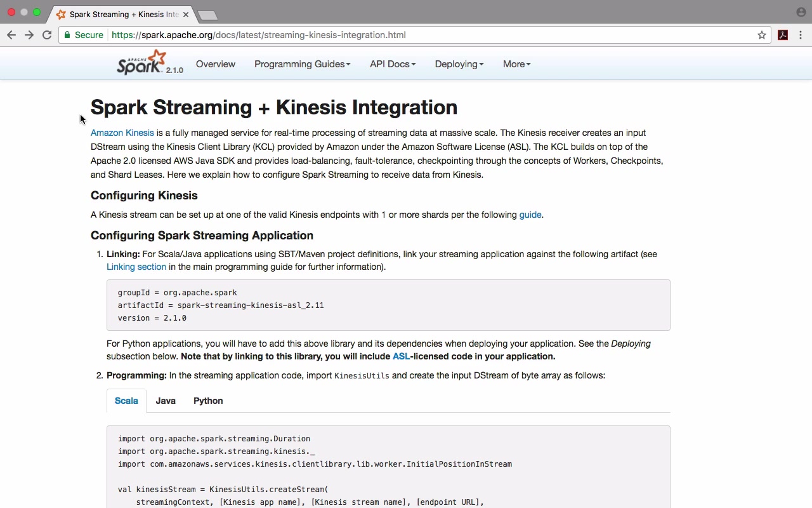Click the version = 2.1.0 line
This screenshot has width=812, height=508.
[152, 318]
